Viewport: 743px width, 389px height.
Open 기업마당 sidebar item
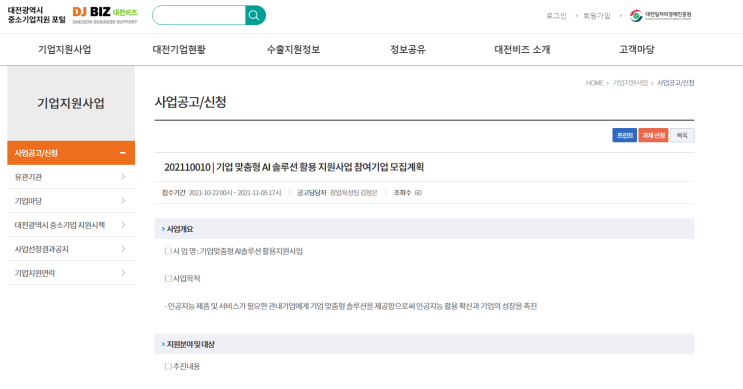tap(71, 201)
